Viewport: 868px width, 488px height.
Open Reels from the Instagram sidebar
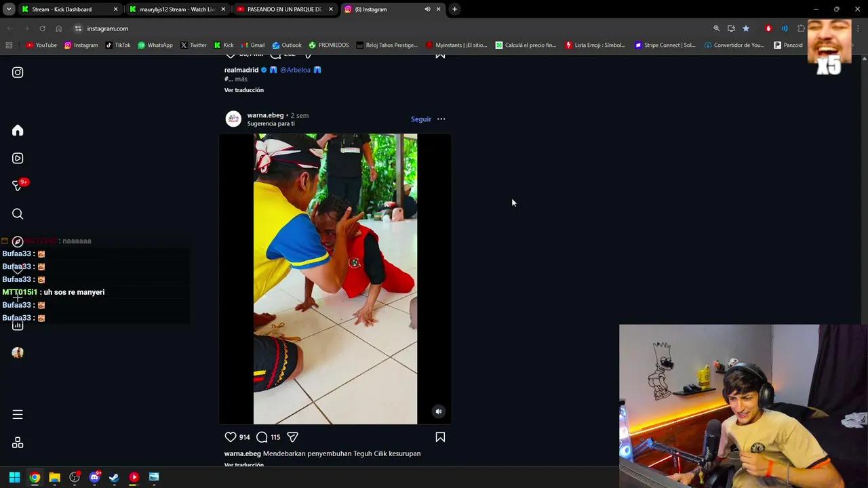(18, 158)
